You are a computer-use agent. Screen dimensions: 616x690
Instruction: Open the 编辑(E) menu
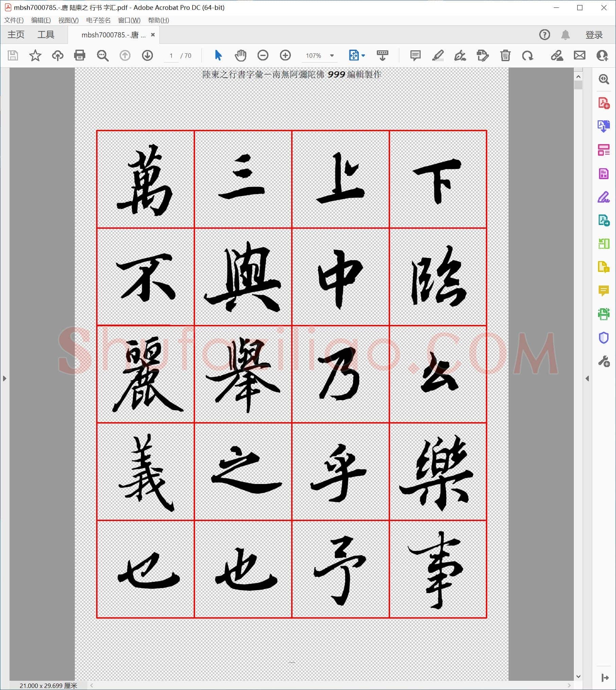[41, 20]
